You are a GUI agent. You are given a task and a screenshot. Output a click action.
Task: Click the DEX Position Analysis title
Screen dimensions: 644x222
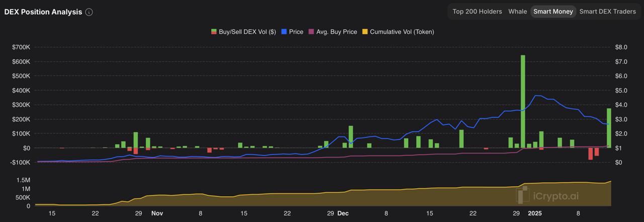click(43, 12)
